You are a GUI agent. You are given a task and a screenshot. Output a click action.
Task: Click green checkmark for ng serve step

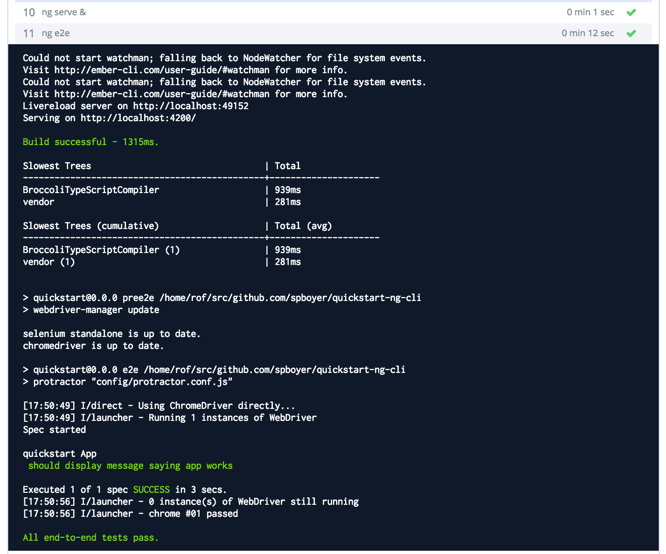coord(631,12)
